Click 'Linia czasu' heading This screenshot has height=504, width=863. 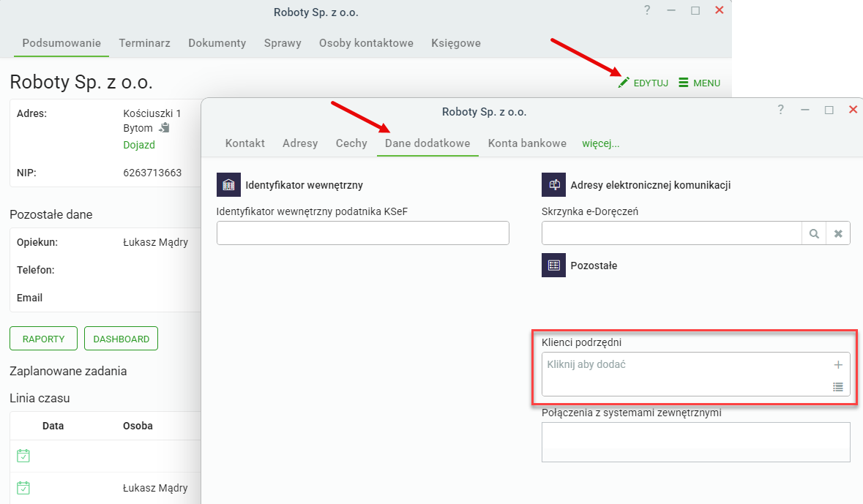(40, 399)
